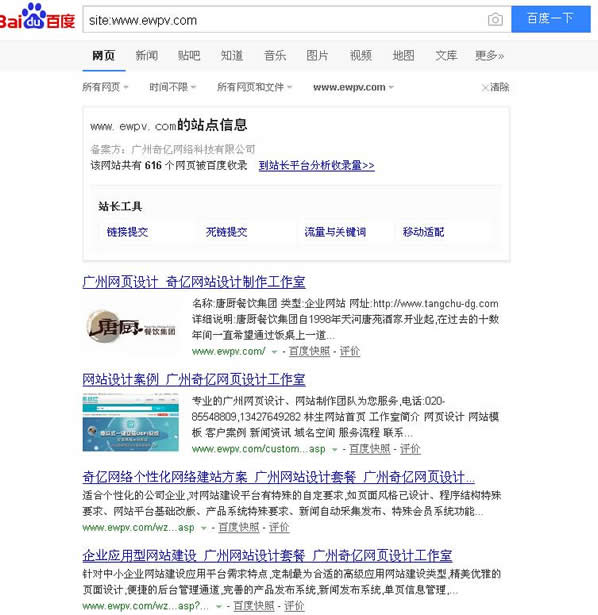The height and width of the screenshot is (615, 598).
Task: Click the Baidu logo
Action: 37,17
